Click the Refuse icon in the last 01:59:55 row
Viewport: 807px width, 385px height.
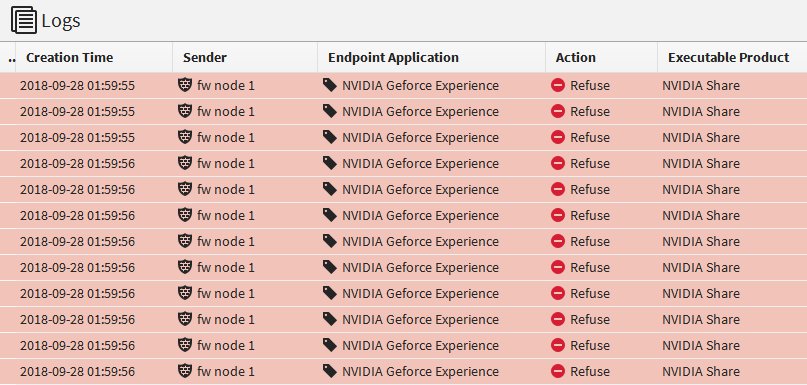click(558, 137)
